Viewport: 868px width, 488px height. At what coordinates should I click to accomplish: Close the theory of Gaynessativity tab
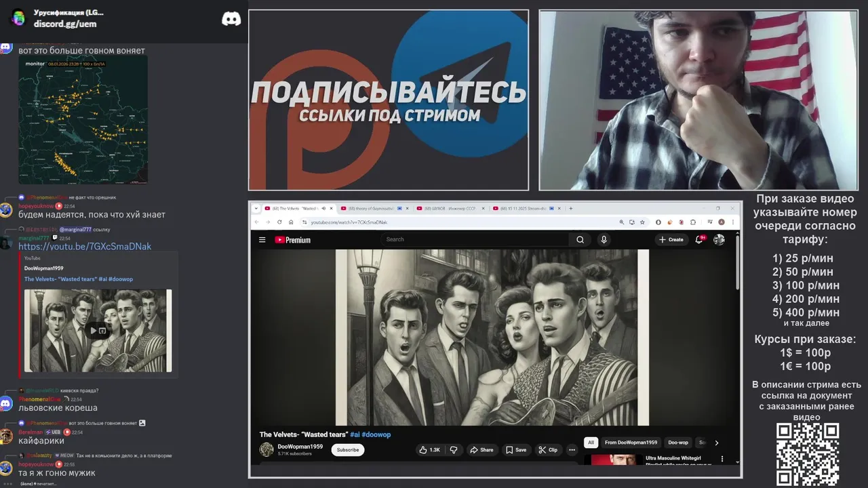(408, 208)
